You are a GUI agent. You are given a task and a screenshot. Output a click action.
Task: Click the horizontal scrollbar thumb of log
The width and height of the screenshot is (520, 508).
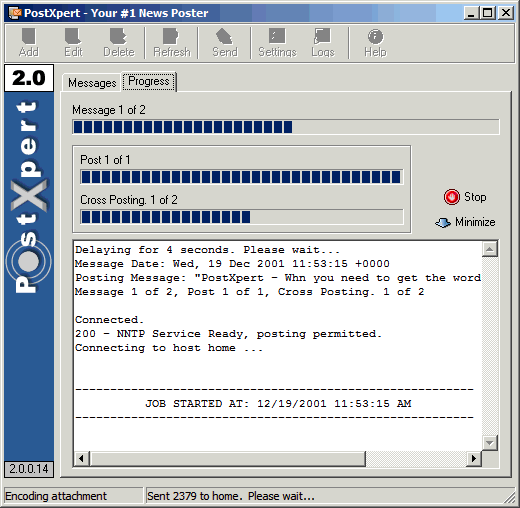[x=228, y=459]
